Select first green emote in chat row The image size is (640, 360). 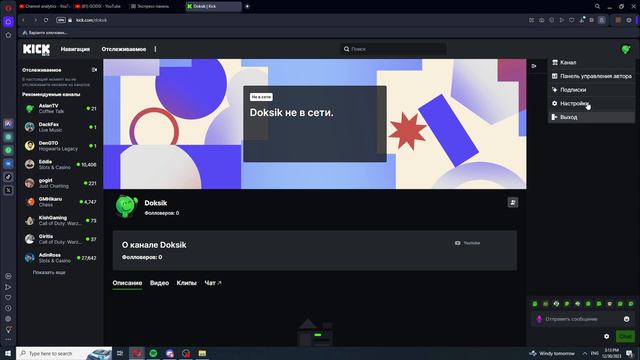click(x=535, y=304)
